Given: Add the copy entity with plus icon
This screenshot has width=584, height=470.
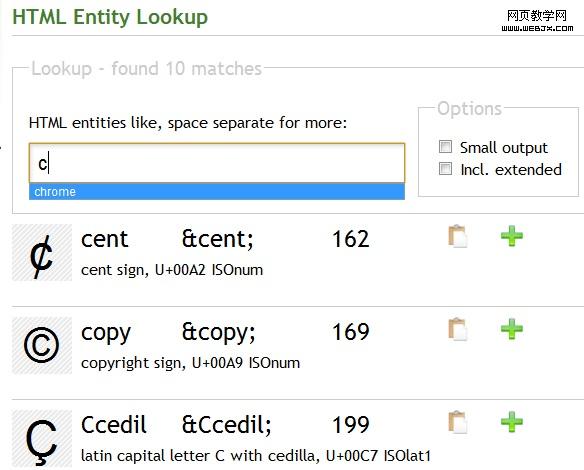Looking at the screenshot, I should [x=512, y=329].
